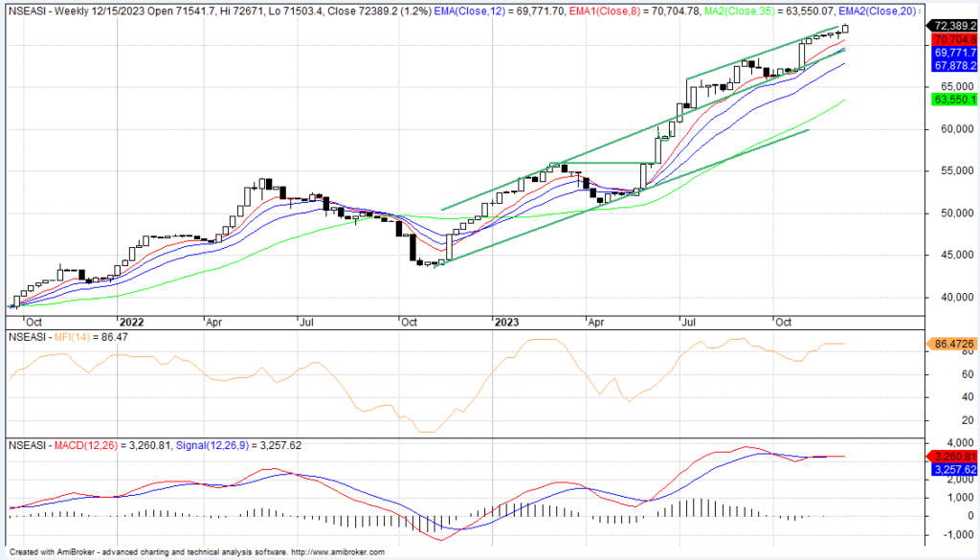980x560 pixels.
Task: Click the blue 3,257.62 Signal value tag
Action: (x=953, y=470)
